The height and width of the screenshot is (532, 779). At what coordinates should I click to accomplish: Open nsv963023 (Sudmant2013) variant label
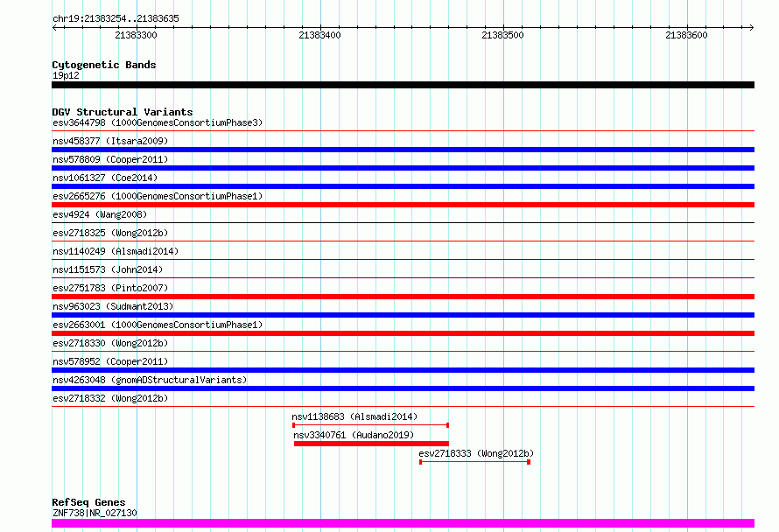click(113, 306)
